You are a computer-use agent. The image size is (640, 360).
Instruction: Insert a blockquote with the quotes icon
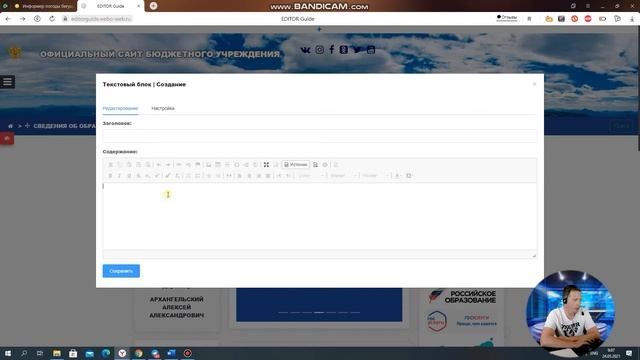pyautogui.click(x=229, y=176)
